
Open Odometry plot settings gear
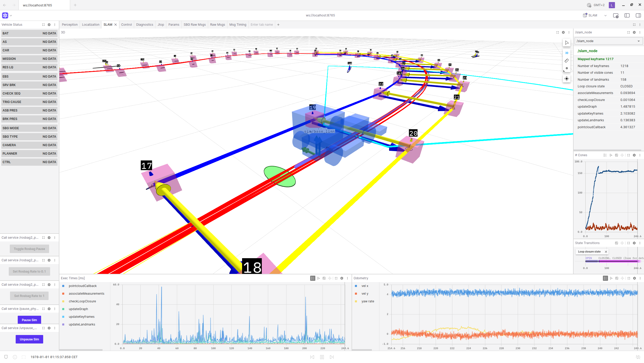(x=634, y=278)
